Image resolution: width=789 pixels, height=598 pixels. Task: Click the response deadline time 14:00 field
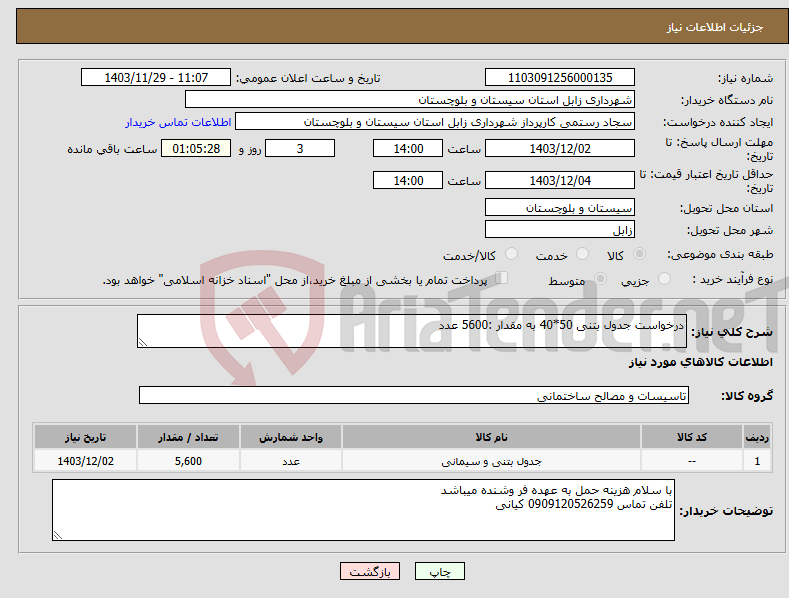coord(408,148)
